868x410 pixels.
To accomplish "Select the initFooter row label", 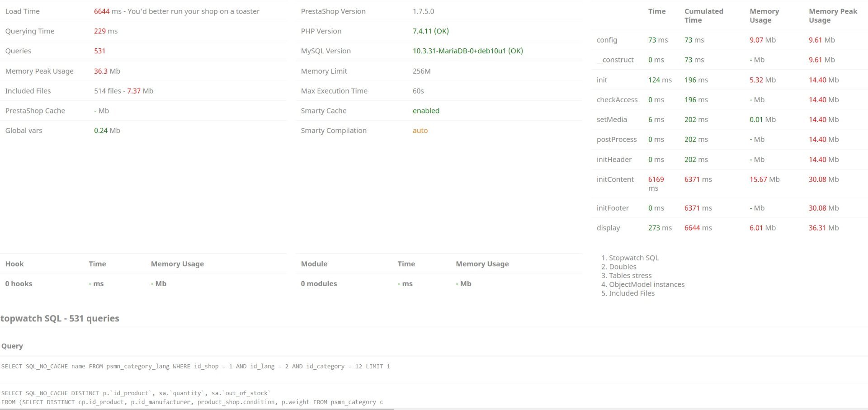I will 613,208.
